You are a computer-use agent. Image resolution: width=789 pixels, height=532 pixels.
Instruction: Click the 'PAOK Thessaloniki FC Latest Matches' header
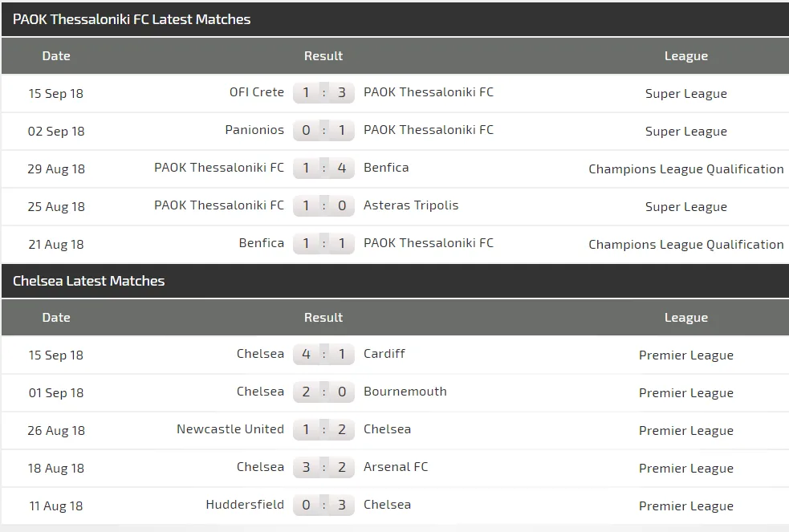tap(132, 19)
